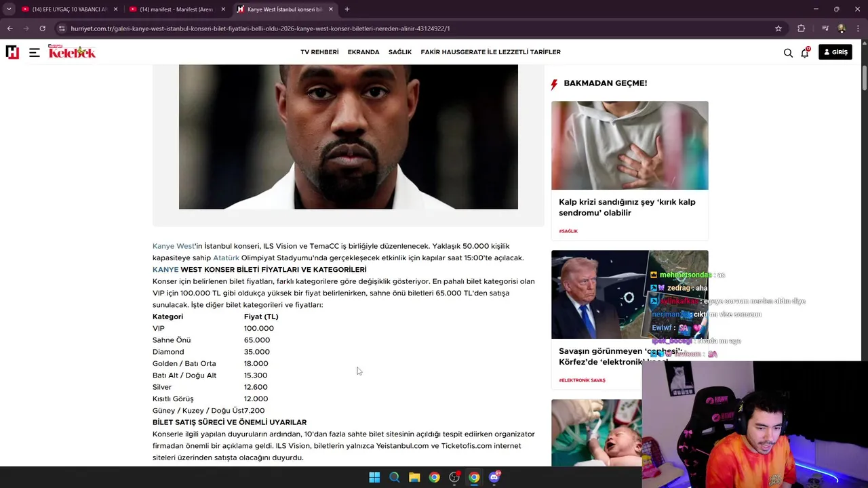Open the hamburger menu next to Kelebek logo
This screenshot has height=488, width=868.
click(x=35, y=52)
